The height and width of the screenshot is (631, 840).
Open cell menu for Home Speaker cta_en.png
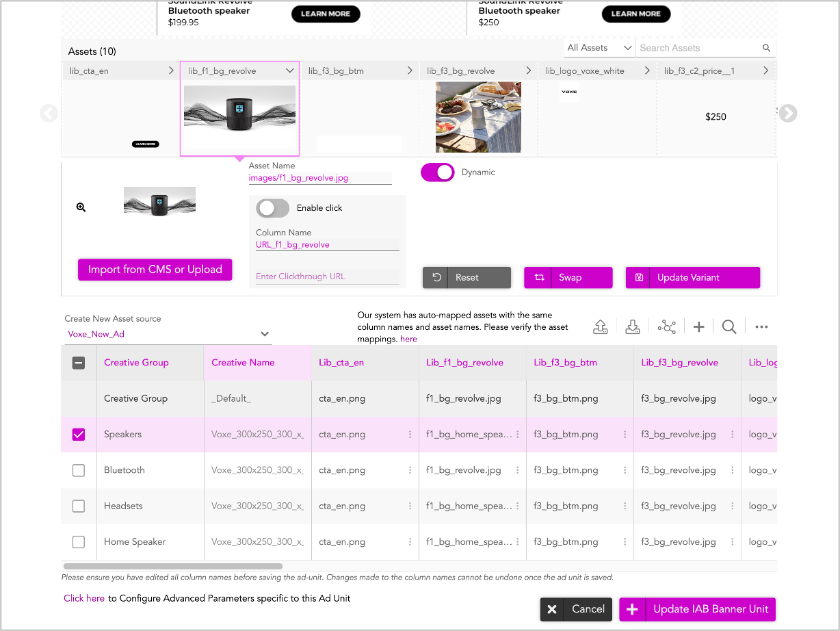[410, 541]
